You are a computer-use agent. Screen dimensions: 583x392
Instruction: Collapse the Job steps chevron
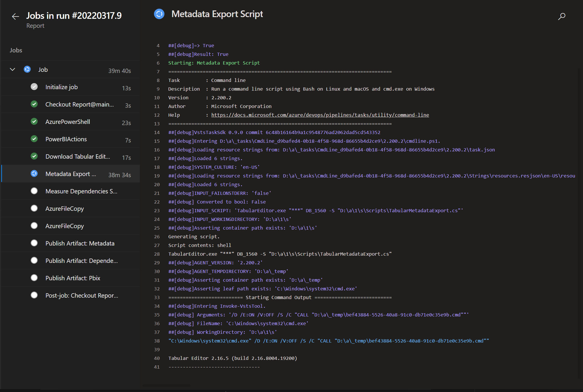[12, 69]
